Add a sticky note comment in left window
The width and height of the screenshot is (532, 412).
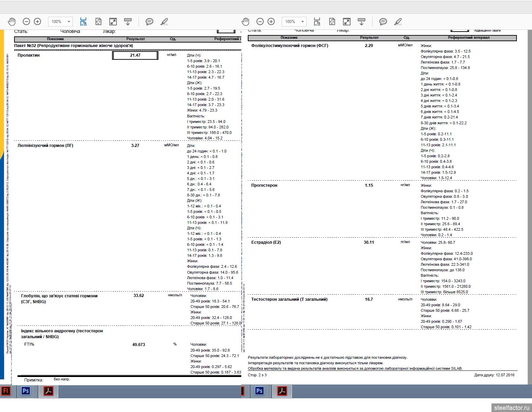(149, 22)
